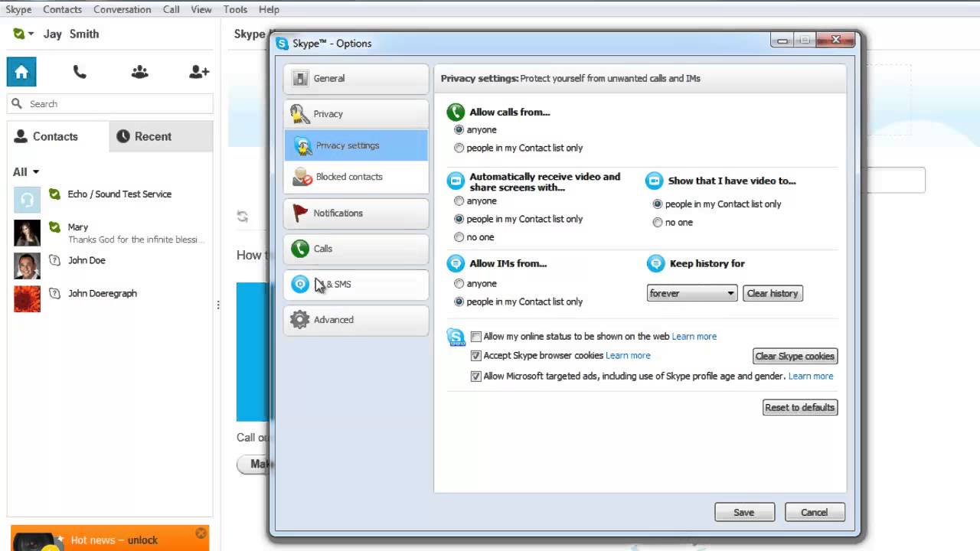Open the Call menu

pyautogui.click(x=171, y=9)
